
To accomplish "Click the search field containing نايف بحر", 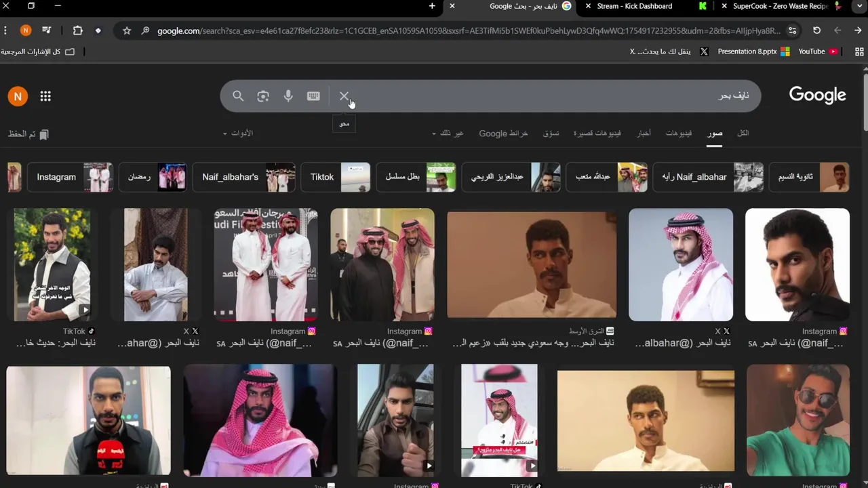I will 549,96.
